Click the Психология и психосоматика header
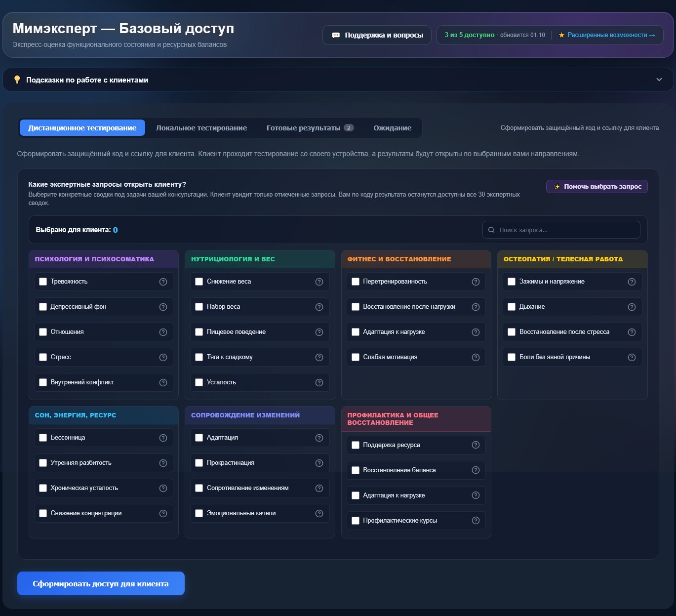The image size is (676, 616). (104, 259)
